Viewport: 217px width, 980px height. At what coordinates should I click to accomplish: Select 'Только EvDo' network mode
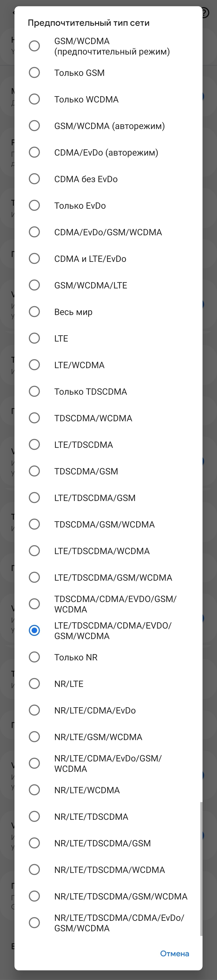[x=34, y=206]
